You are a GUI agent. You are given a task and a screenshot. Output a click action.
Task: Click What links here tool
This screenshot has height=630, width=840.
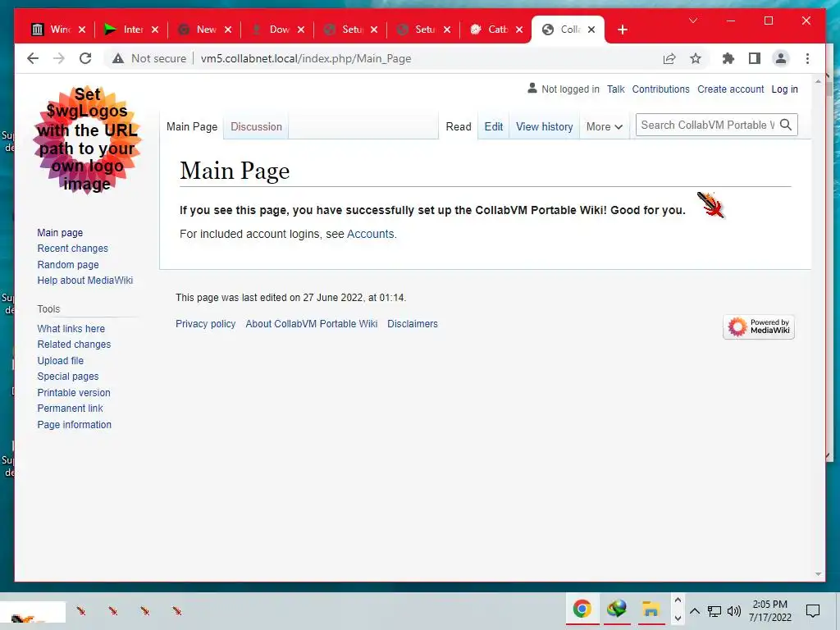71,329
